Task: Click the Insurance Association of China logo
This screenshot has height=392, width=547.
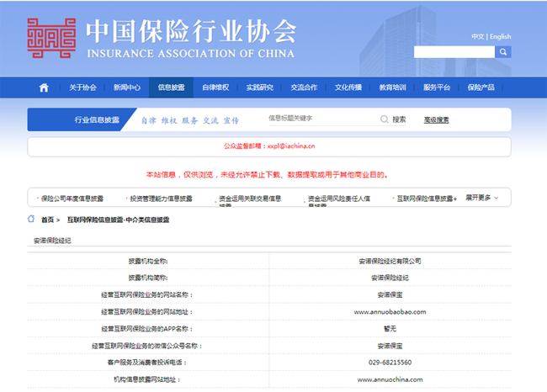Action: (x=51, y=38)
